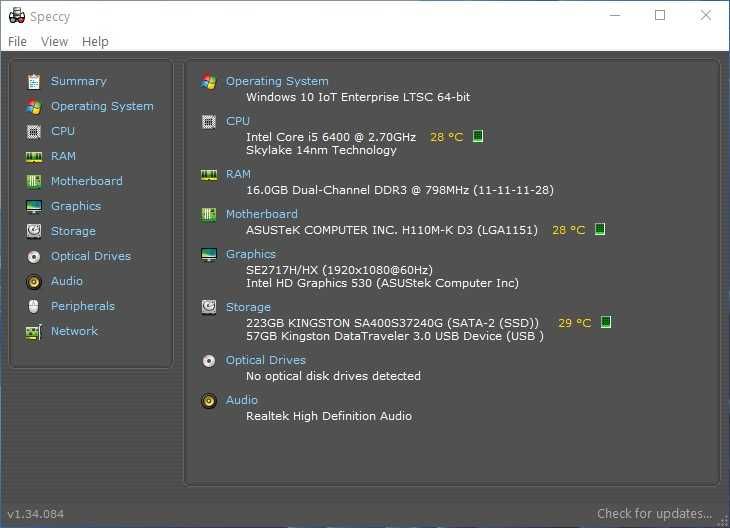Click the motherboard 28 °C temperature reading

tap(568, 230)
